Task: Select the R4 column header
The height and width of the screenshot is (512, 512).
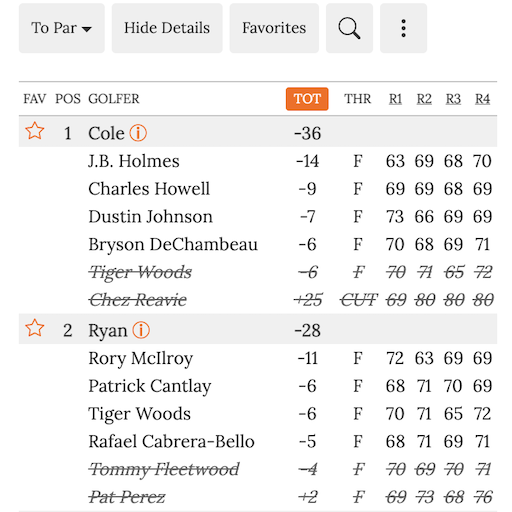Action: [x=482, y=99]
